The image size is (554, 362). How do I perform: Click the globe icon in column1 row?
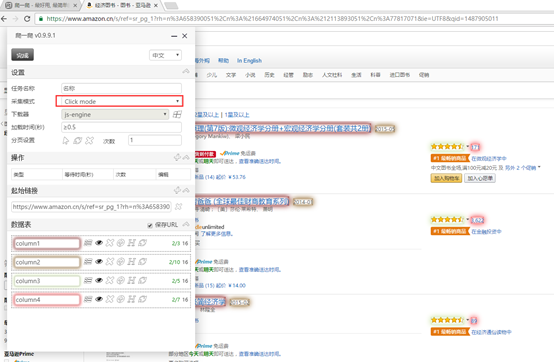pos(120,243)
